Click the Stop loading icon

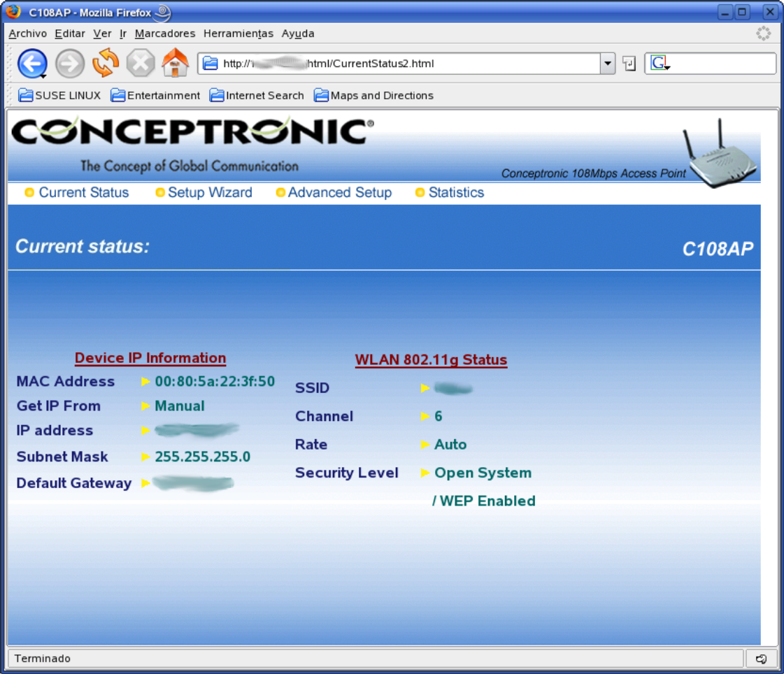tap(140, 64)
